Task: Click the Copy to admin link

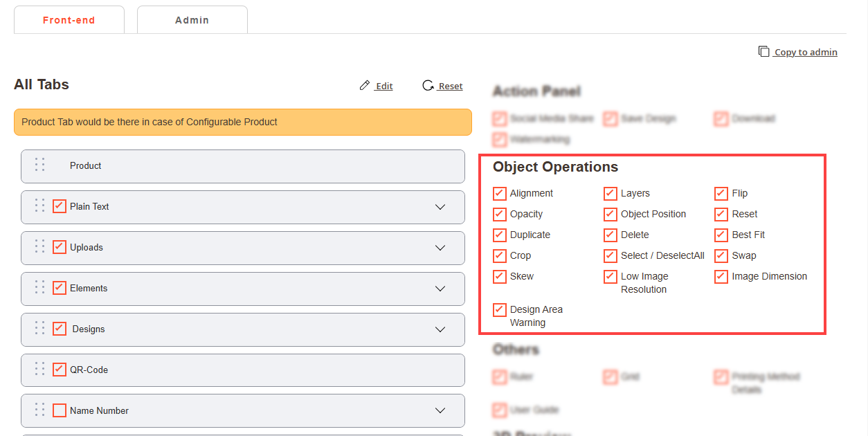Action: 806,52
